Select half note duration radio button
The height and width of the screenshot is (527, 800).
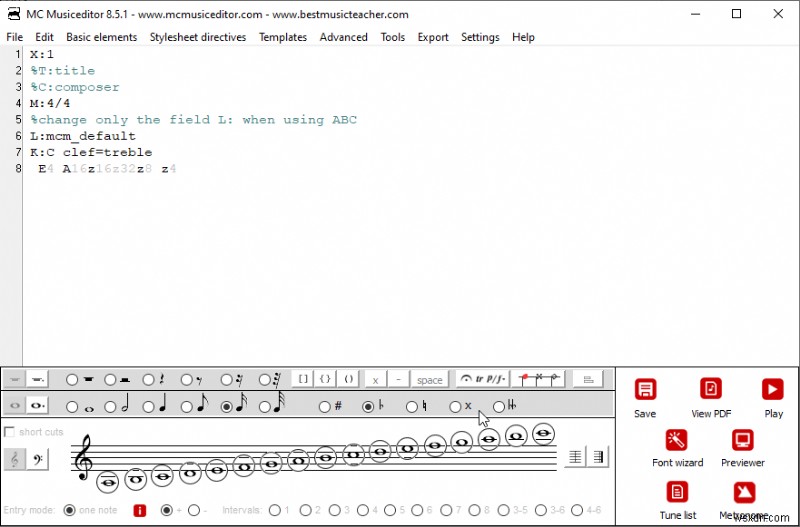tap(110, 407)
